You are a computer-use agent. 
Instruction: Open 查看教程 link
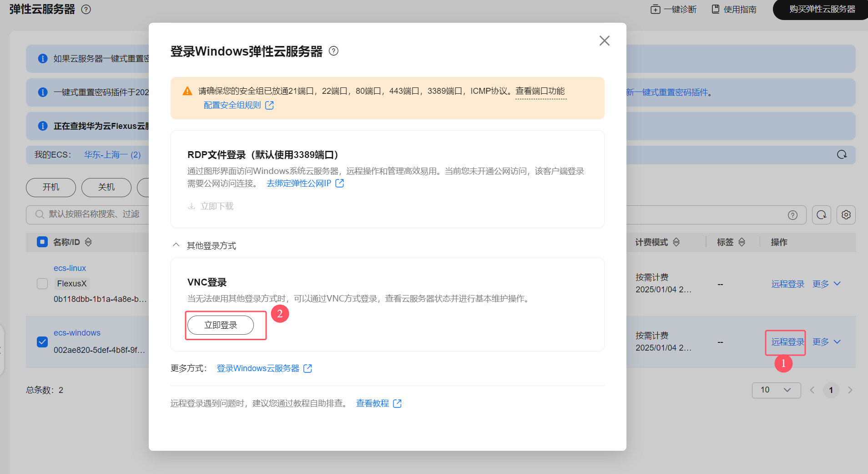point(372,403)
